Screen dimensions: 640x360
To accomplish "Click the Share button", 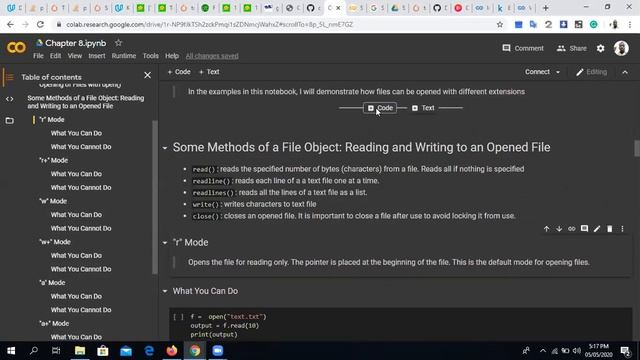I will point(571,48).
